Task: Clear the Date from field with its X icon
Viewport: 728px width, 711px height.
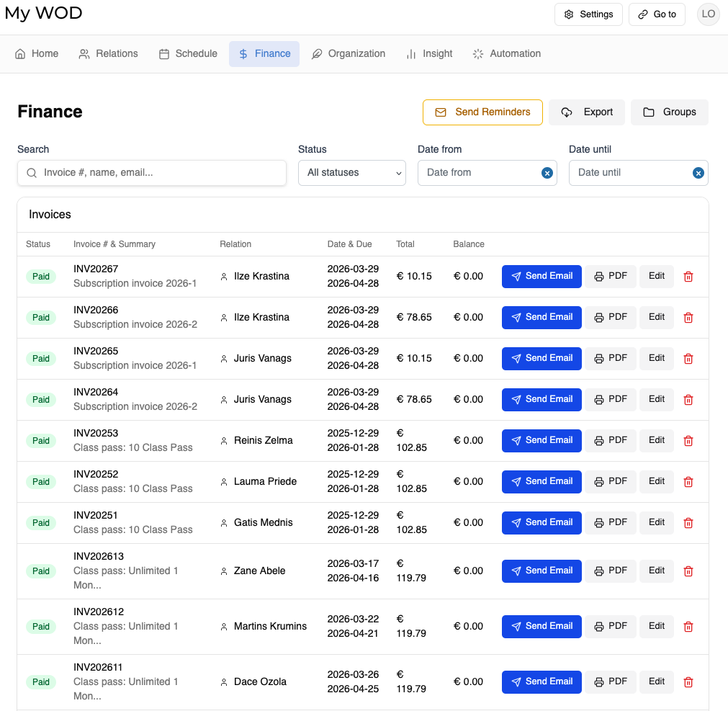Action: [547, 173]
